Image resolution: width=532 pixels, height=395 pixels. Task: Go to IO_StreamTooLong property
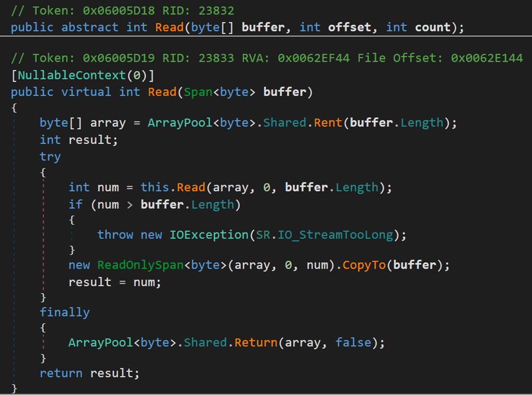pos(335,235)
